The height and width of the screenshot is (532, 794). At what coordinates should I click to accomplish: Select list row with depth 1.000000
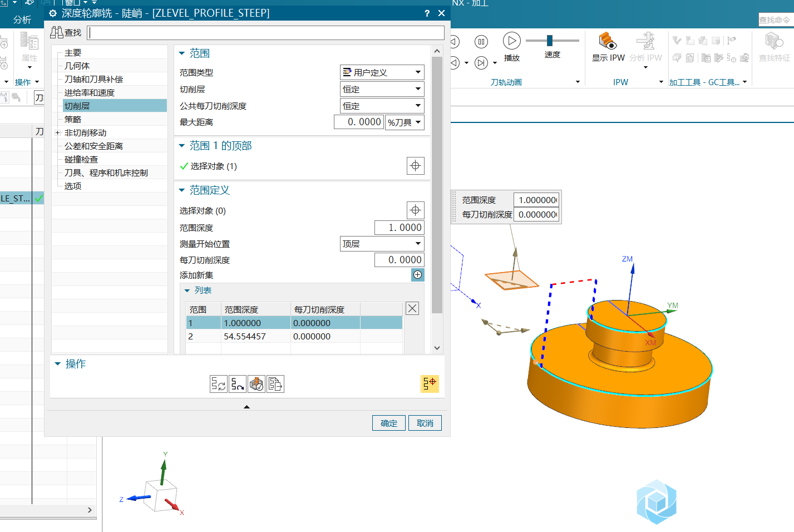(x=294, y=323)
